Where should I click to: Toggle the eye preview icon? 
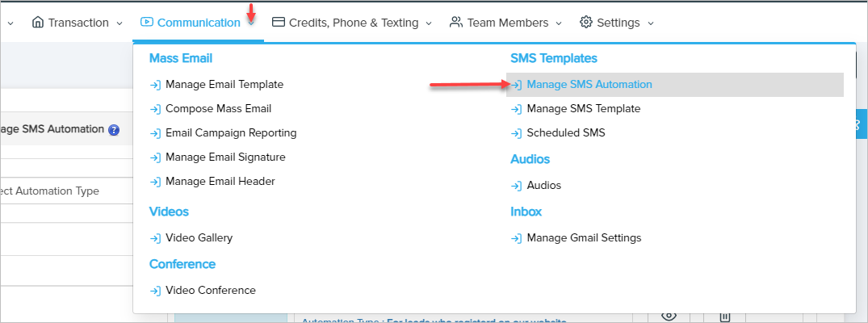668,316
